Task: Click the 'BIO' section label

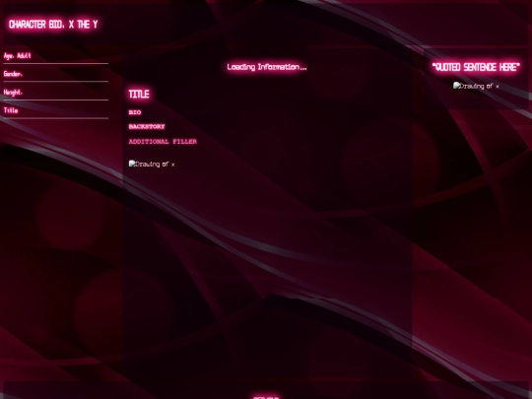Action: (135, 112)
